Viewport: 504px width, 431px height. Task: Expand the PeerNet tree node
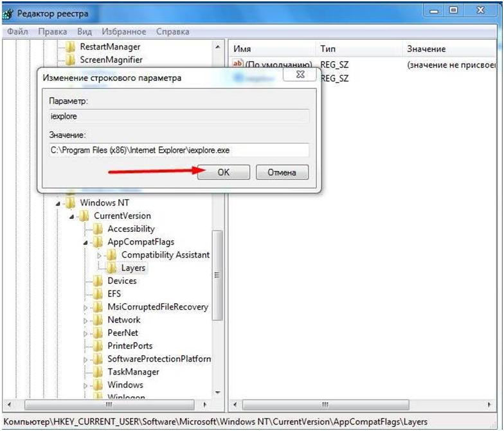pyautogui.click(x=85, y=334)
